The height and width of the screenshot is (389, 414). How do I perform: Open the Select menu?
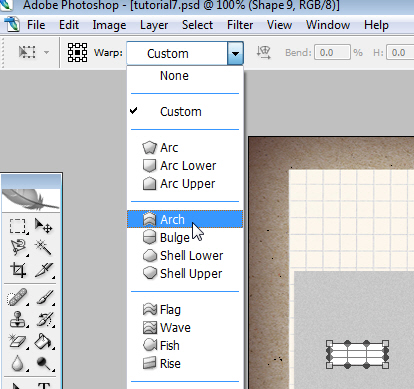click(197, 25)
